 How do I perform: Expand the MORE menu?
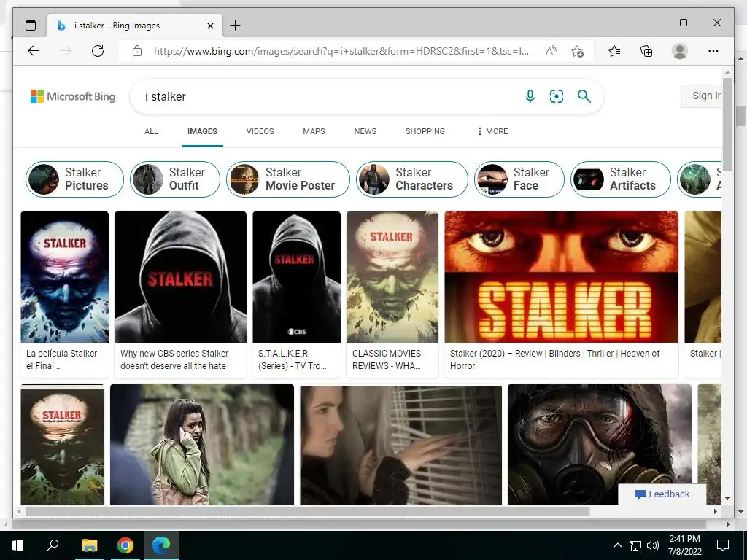[492, 131]
